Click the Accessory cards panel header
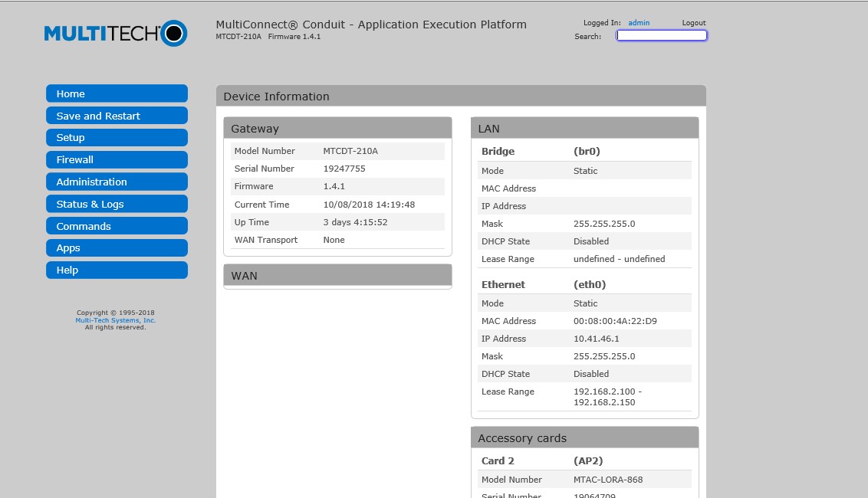The image size is (868, 498). (584, 438)
